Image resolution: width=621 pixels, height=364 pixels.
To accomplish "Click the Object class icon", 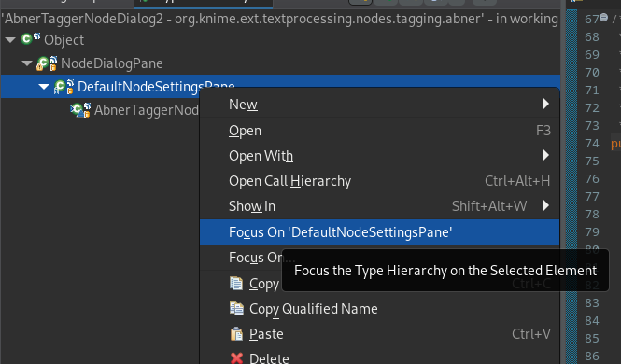I will [30, 39].
